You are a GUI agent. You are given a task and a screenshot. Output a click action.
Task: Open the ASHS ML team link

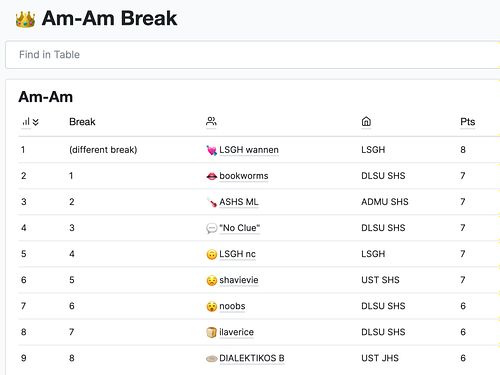click(x=239, y=202)
